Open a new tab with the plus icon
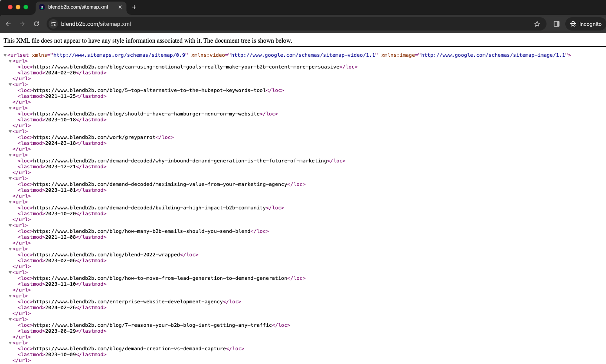606x364 pixels. click(x=134, y=7)
